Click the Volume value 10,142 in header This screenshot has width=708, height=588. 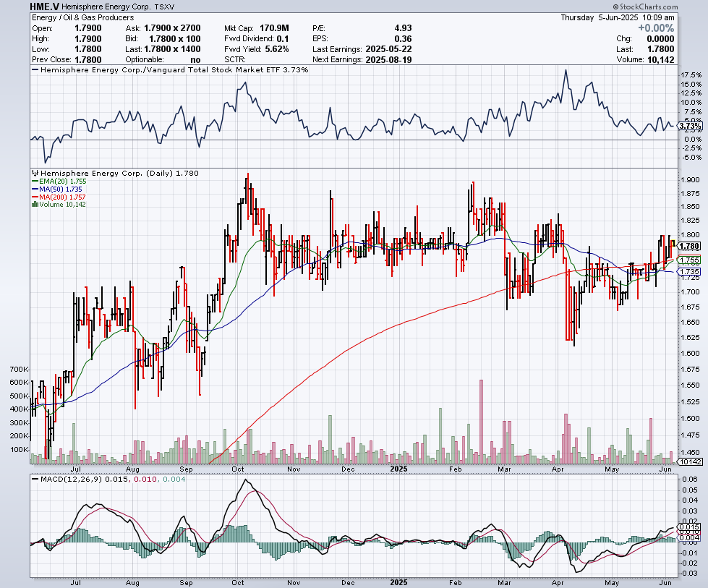coord(660,59)
